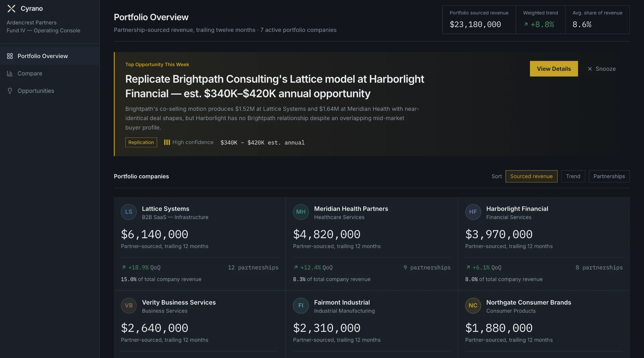Click the Consumer Products subtitle
Screen dimensions: 644x358
[x=511, y=311]
